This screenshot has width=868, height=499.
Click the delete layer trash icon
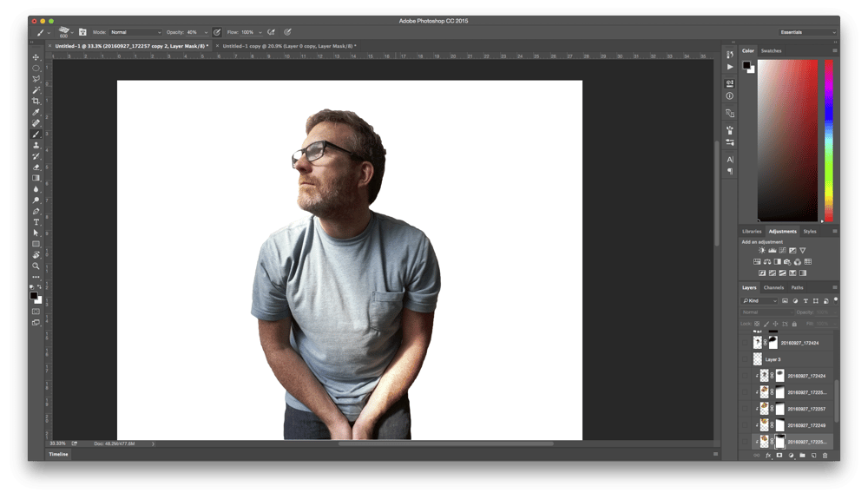(825, 456)
